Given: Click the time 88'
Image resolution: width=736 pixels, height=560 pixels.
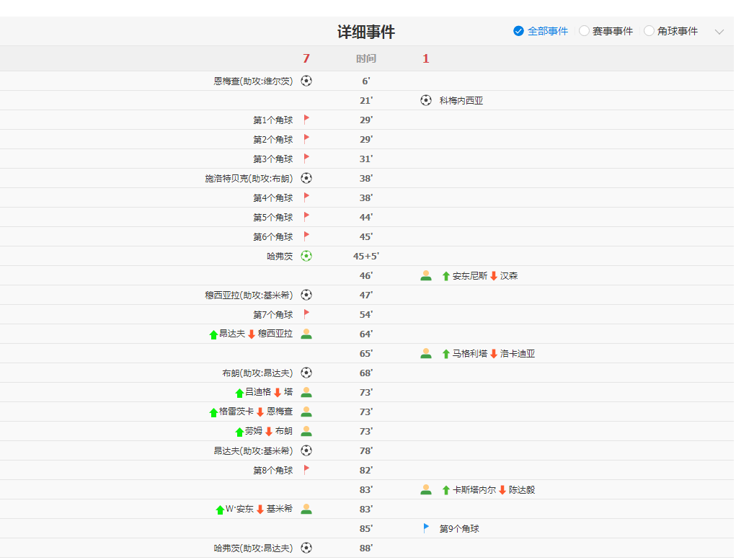Looking at the screenshot, I should tap(366, 548).
